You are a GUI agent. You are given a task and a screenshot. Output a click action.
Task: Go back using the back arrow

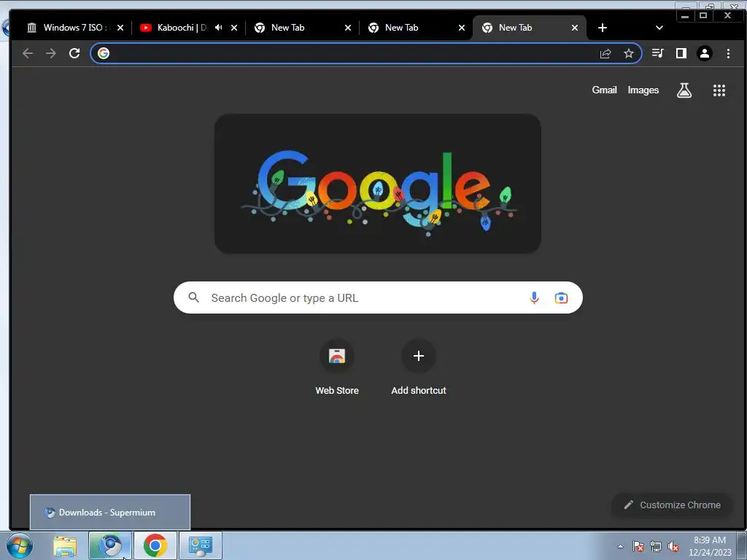(28, 53)
